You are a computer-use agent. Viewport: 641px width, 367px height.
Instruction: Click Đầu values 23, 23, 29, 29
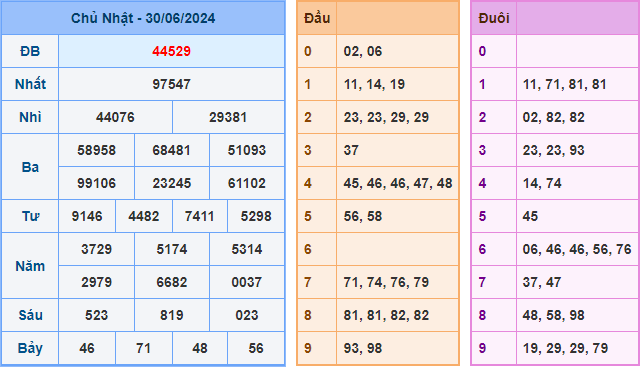coord(386,117)
